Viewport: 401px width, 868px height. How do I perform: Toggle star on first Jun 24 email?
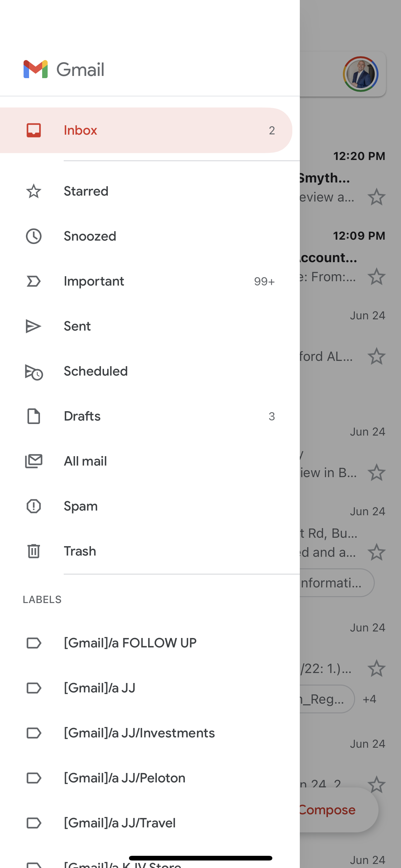pyautogui.click(x=376, y=357)
